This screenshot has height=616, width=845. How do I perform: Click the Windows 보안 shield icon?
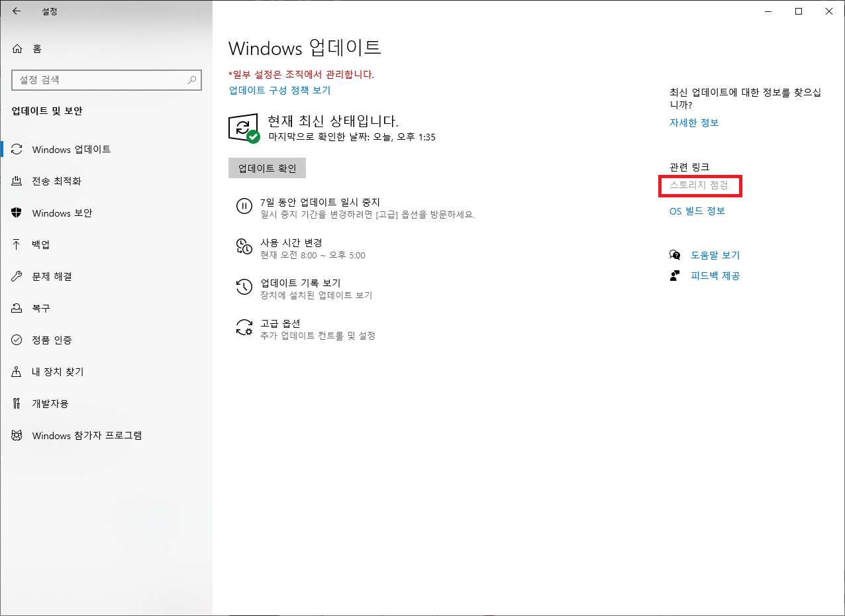(x=18, y=213)
